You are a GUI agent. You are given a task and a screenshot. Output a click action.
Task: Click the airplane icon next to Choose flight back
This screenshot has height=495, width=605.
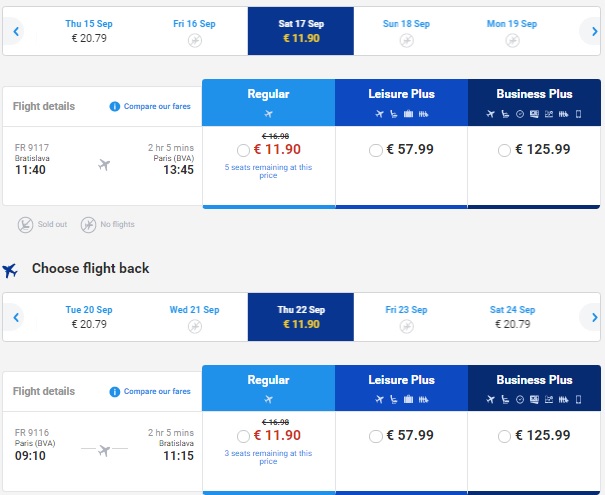10,270
